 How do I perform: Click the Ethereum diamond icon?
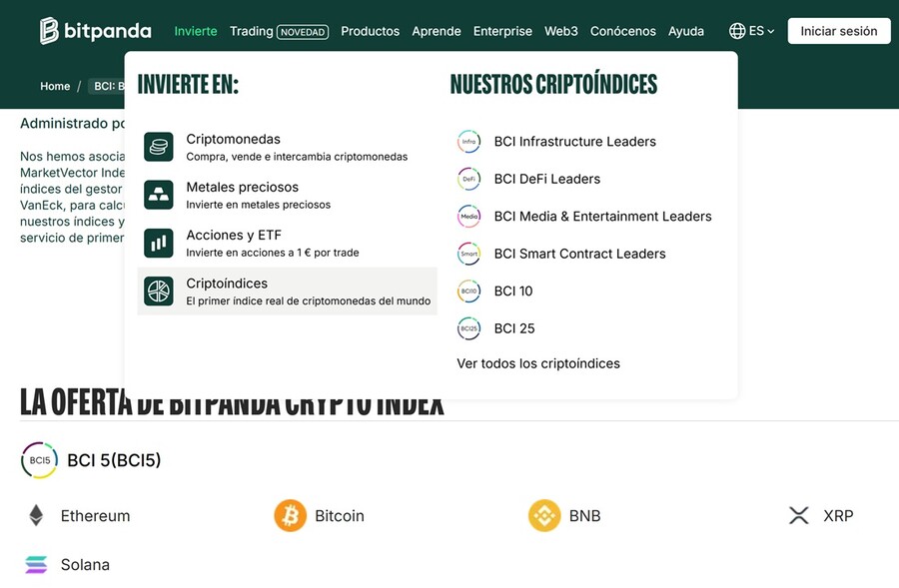tap(36, 516)
